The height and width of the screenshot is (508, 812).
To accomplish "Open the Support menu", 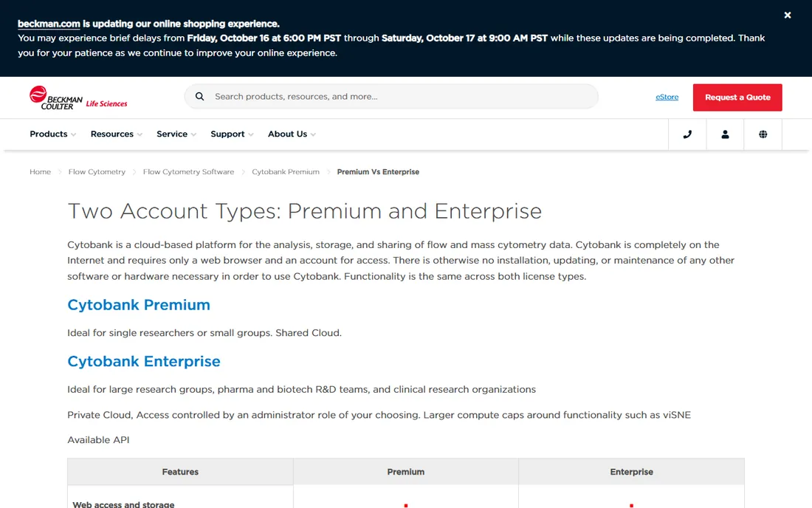I will pyautogui.click(x=227, y=134).
